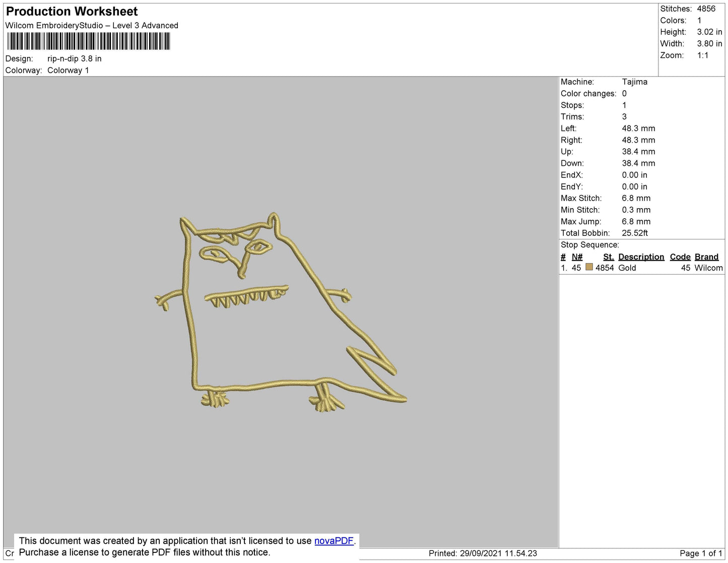Click the Gold thread color swatch

tap(589, 267)
